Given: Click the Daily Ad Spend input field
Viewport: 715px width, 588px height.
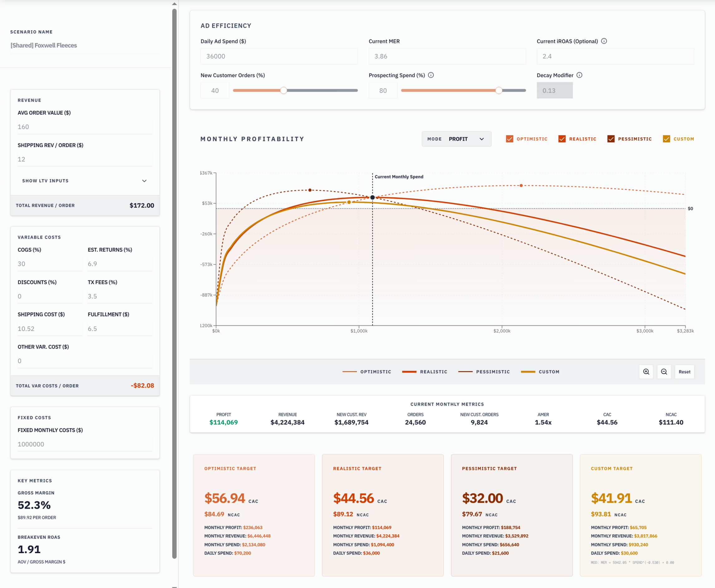Looking at the screenshot, I should point(279,56).
